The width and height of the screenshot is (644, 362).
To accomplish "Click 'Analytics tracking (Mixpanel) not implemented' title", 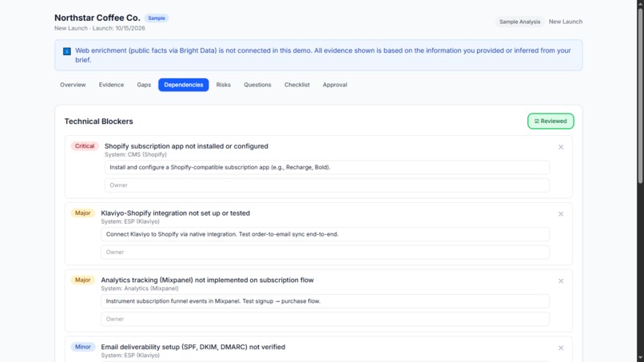I will point(208,280).
